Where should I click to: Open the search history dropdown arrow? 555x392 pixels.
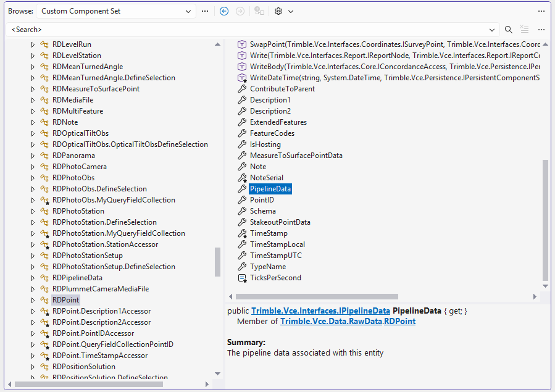tap(491, 30)
